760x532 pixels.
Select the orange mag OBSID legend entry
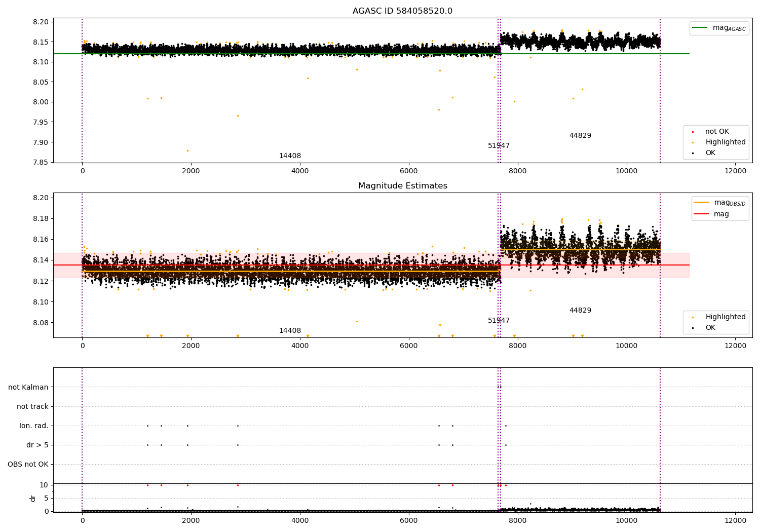720,203
